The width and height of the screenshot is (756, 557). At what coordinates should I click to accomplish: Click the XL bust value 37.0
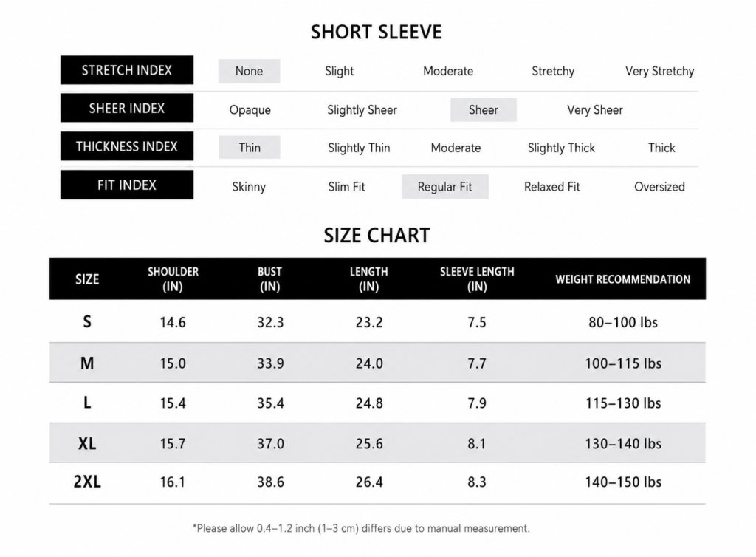click(270, 444)
